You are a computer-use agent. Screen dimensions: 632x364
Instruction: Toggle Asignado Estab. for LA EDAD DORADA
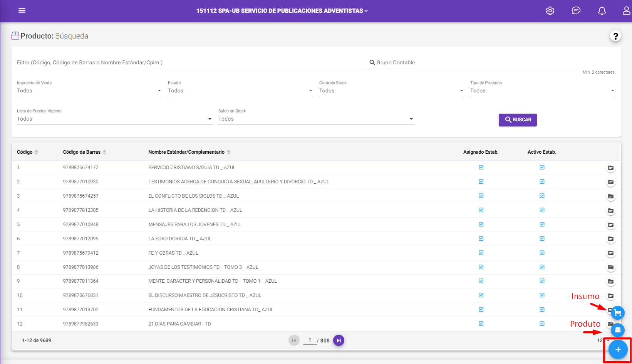(481, 238)
